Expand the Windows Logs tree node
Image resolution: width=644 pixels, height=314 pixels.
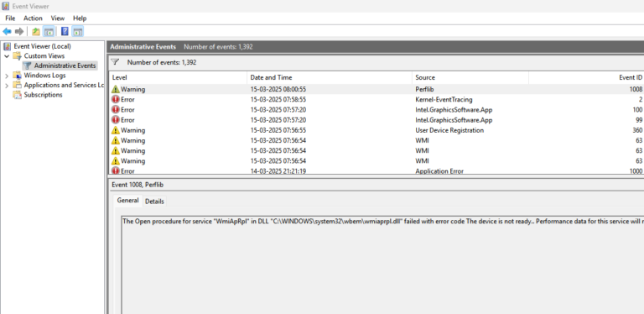tap(7, 76)
